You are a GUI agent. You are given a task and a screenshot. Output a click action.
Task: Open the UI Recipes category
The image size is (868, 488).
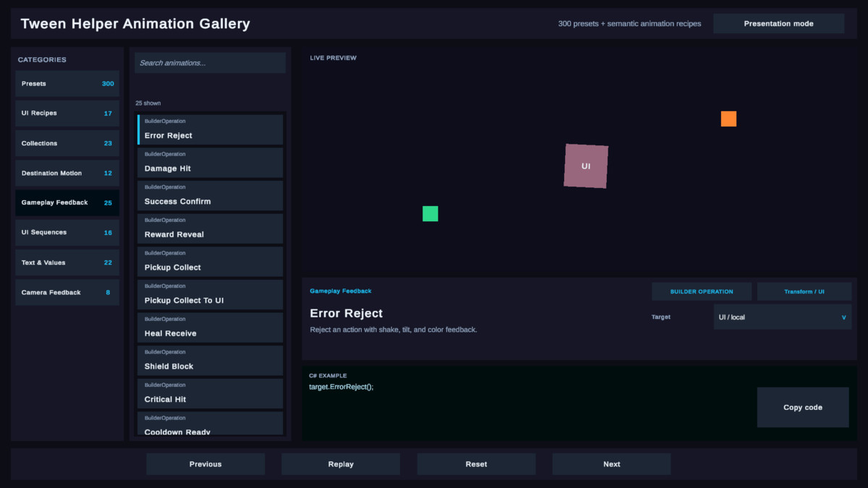click(67, 114)
